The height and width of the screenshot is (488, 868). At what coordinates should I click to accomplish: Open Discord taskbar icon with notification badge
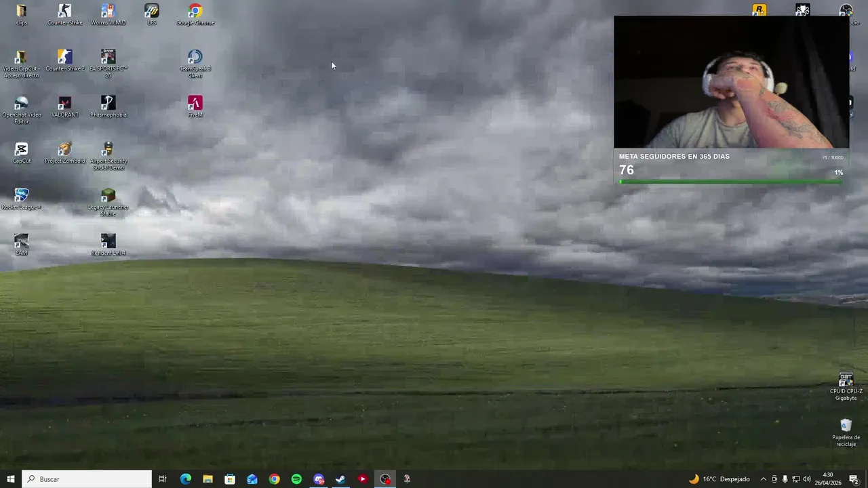319,479
